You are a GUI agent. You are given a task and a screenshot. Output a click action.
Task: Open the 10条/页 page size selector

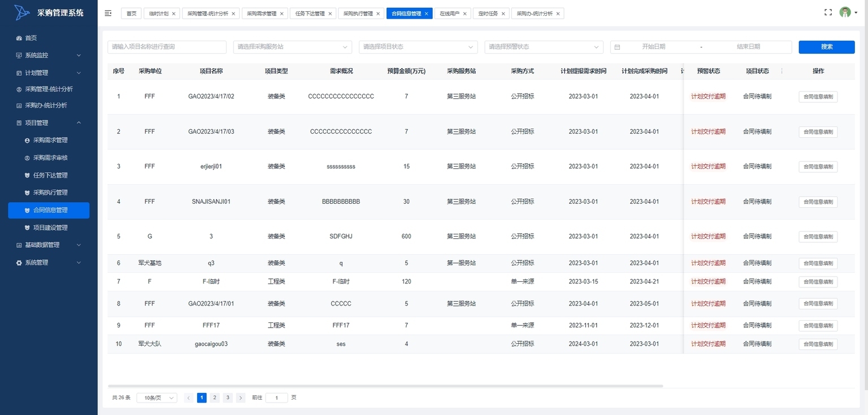[157, 397]
